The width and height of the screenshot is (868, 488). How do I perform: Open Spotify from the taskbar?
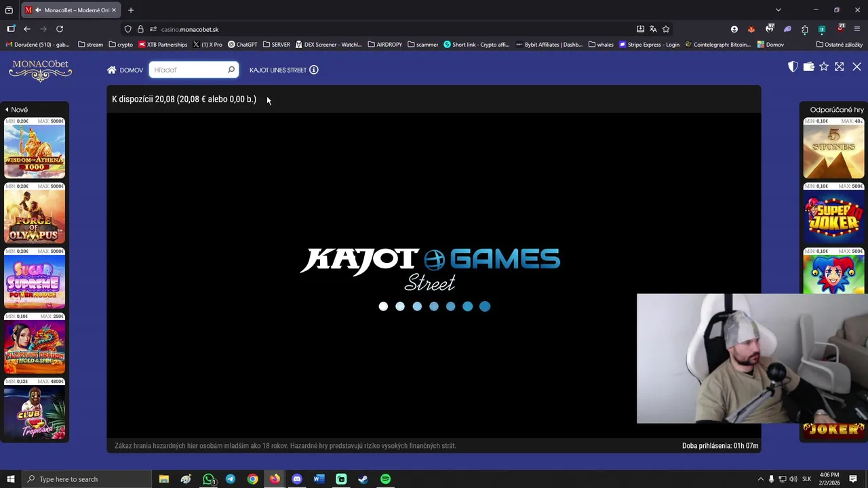(x=385, y=479)
